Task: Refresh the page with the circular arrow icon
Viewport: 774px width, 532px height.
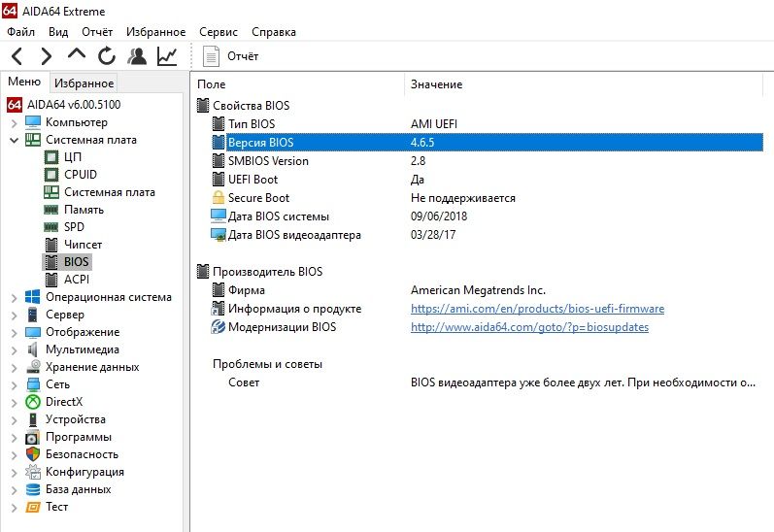Action: point(107,56)
